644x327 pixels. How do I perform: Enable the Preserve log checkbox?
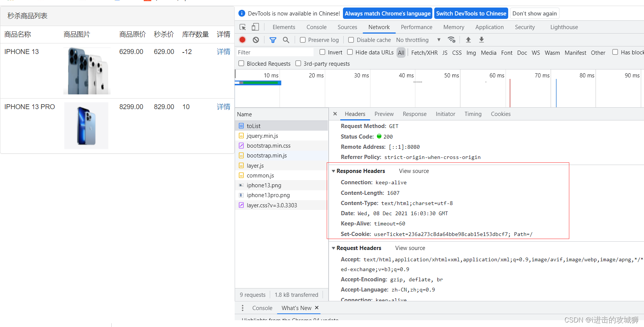[x=303, y=40]
